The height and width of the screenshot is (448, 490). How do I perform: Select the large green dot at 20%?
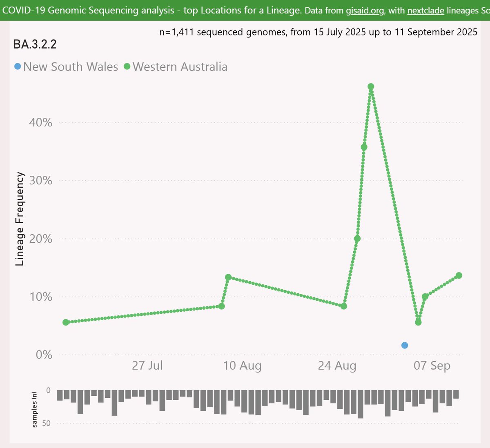point(357,237)
